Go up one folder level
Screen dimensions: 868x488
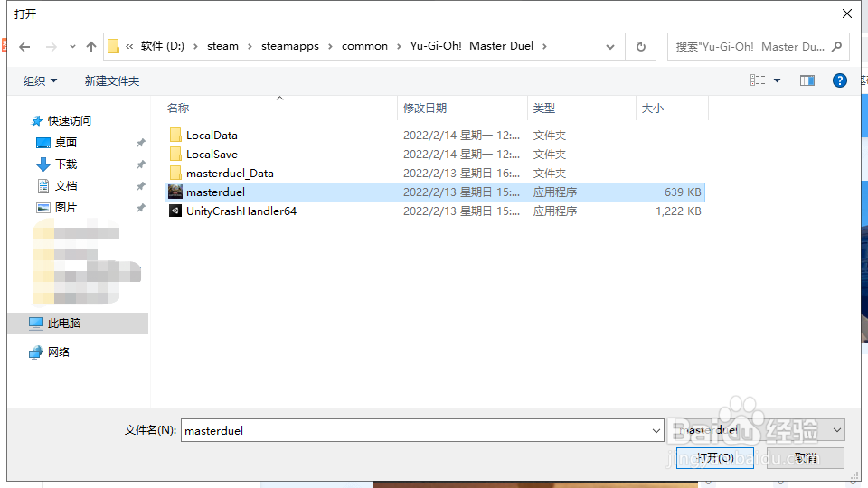pos(91,47)
